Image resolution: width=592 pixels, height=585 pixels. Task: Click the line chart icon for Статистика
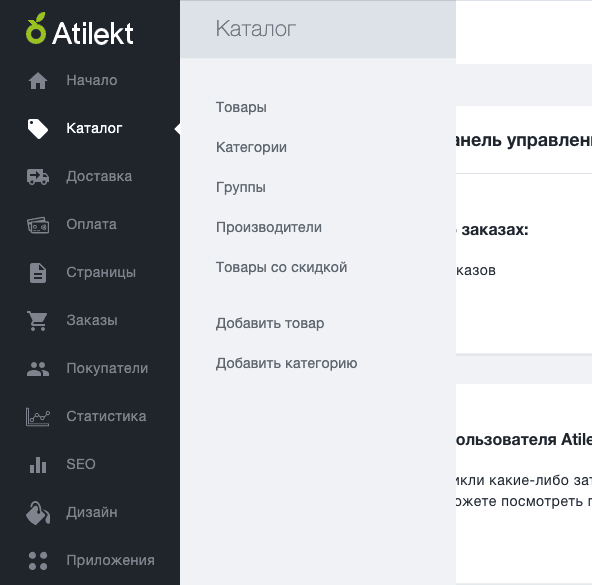(38, 417)
